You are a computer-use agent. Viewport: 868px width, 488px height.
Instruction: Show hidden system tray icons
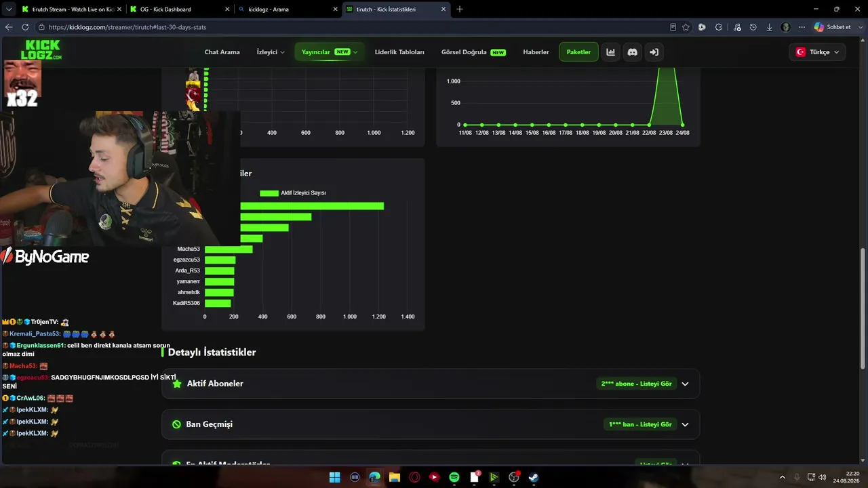(x=783, y=477)
